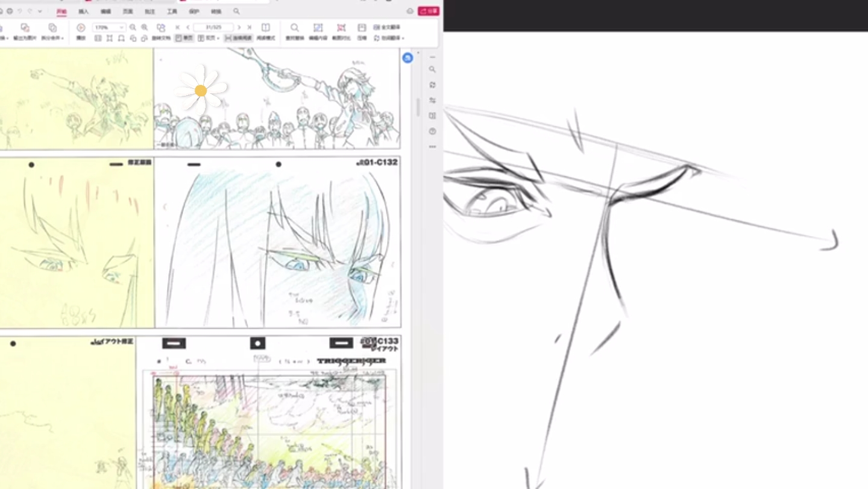Click the cloud sync icon near share button

tap(410, 11)
